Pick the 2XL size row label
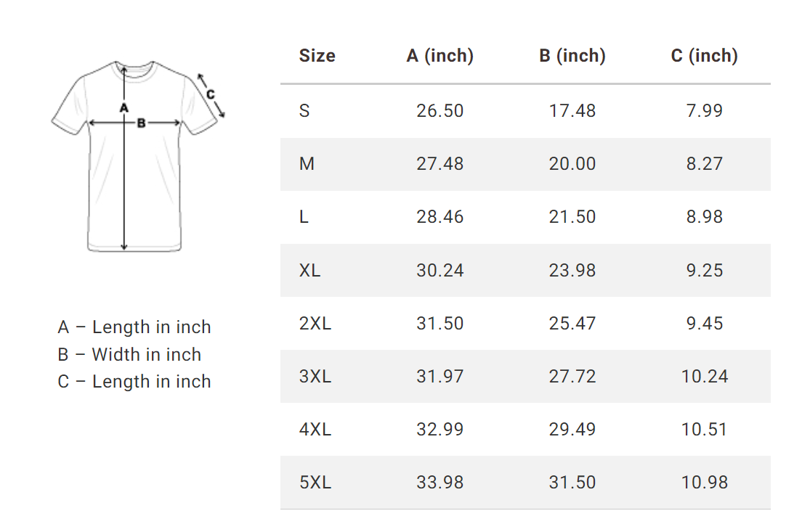This screenshot has width=810, height=532. 315,324
